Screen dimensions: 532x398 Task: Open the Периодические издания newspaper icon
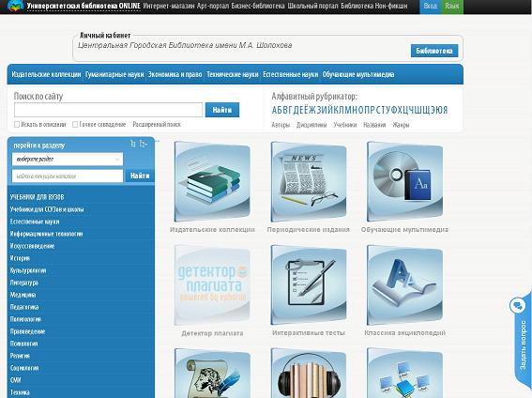309,181
